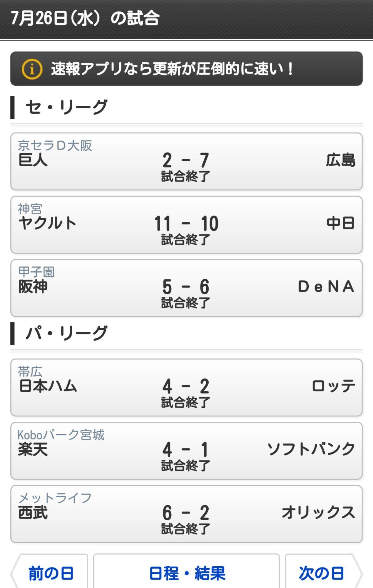Image resolution: width=373 pixels, height=588 pixels.
Task: Click the yellow info icon in banner
Action: (x=32, y=69)
